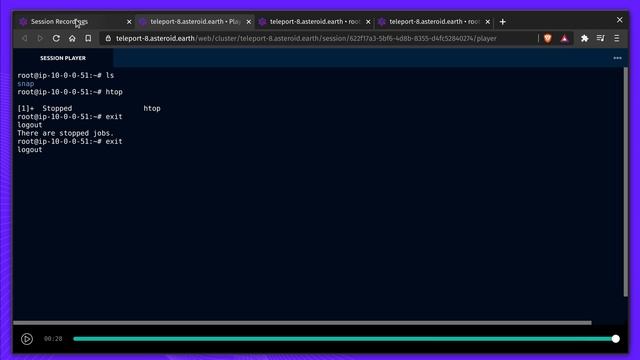
Task: Open the playlist icon in the toolbar
Action: (x=600, y=38)
